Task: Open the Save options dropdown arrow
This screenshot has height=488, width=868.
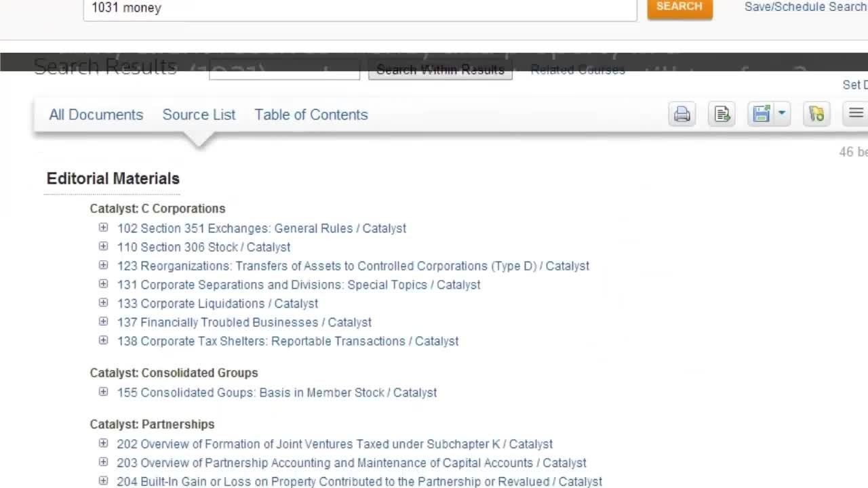Action: [x=781, y=115]
